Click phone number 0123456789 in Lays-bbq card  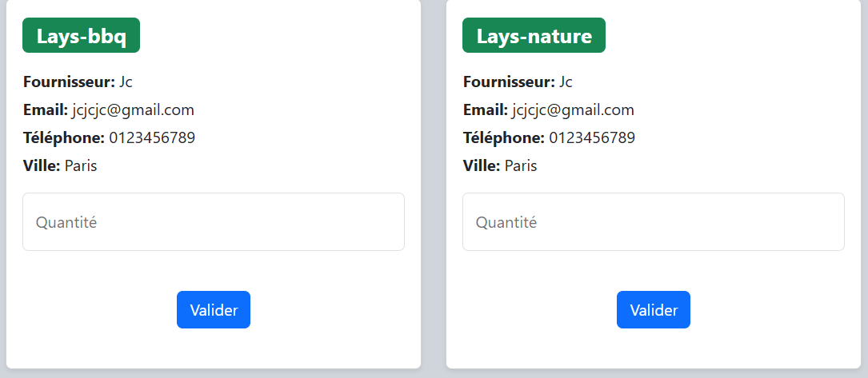[152, 138]
